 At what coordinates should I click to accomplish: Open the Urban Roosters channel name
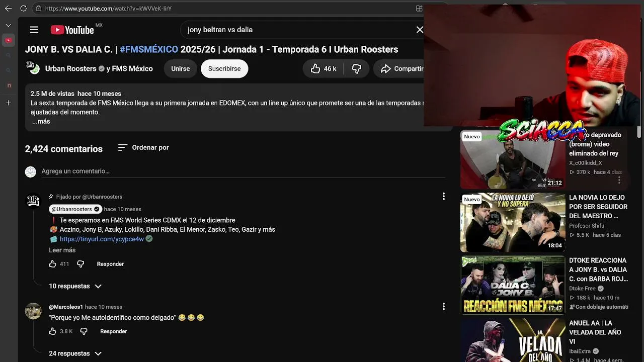click(x=71, y=68)
